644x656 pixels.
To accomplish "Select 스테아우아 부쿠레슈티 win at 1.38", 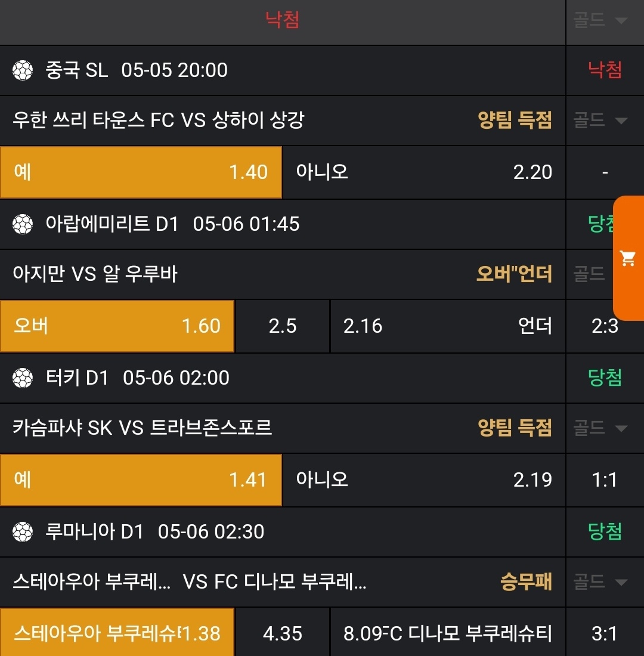I will [117, 633].
